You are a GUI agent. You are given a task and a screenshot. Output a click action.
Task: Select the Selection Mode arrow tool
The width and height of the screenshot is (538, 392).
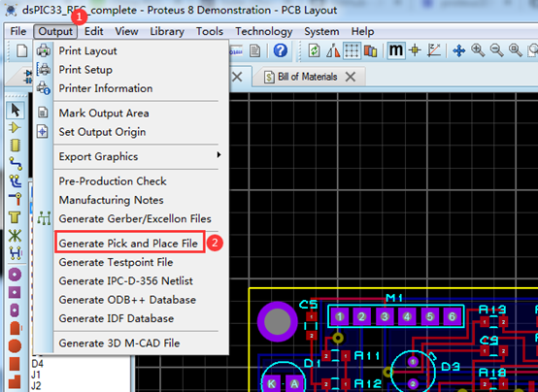pos(16,110)
